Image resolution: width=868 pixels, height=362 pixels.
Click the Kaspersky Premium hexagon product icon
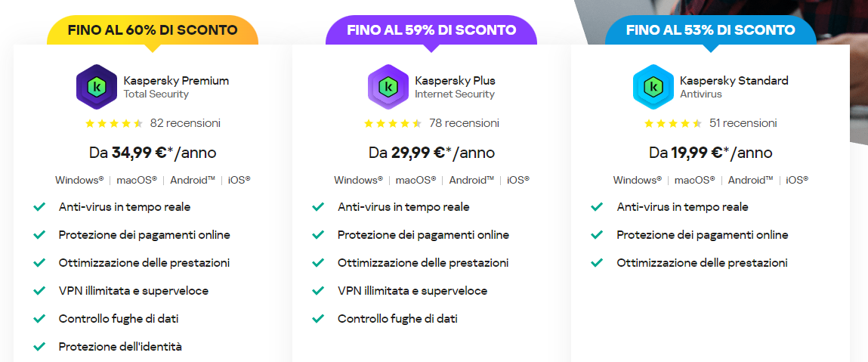click(97, 87)
